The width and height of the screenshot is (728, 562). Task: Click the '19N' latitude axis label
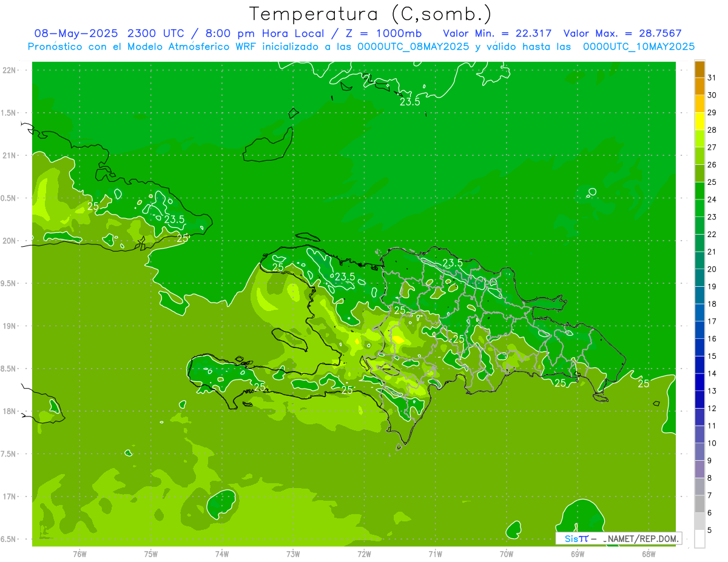click(10, 326)
